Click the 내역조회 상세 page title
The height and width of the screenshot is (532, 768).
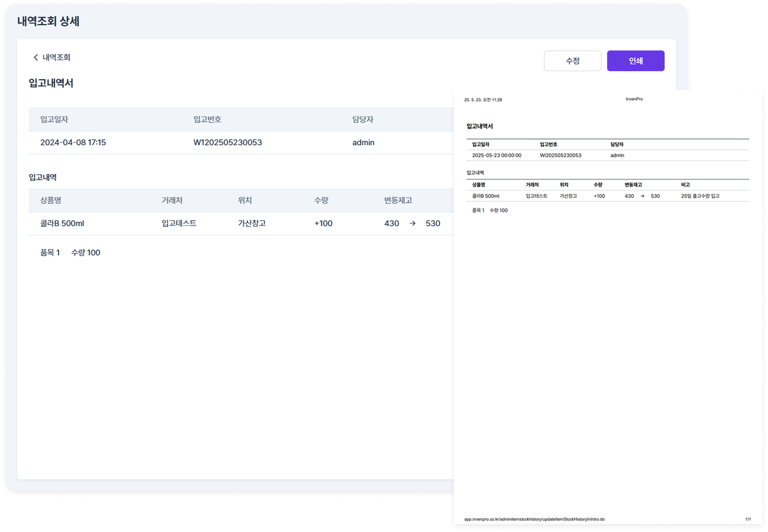click(48, 21)
